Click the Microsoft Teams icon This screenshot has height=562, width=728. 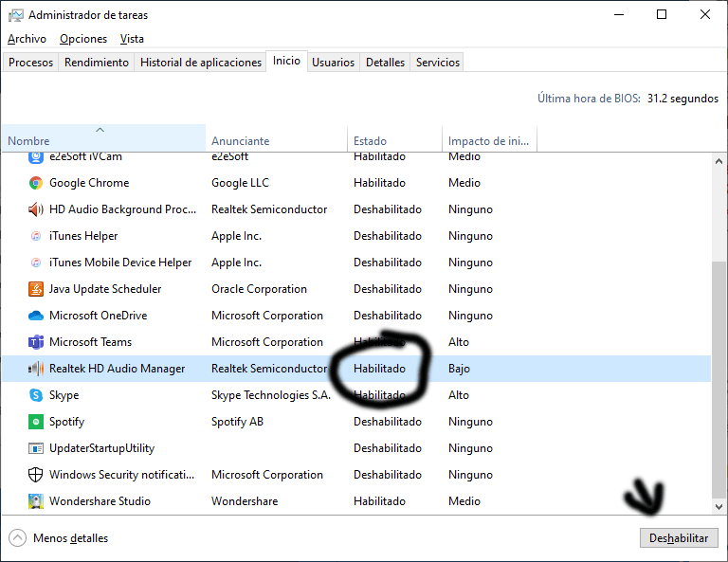[x=36, y=342]
